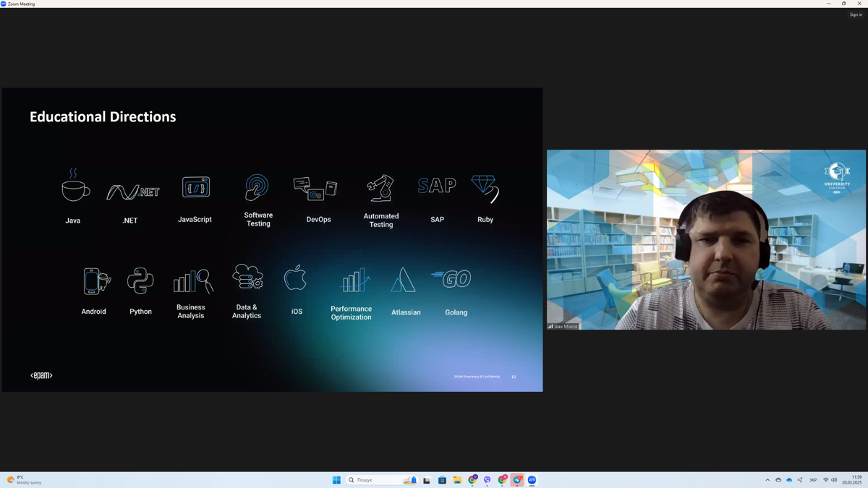
Task: Open File Explorer from the taskbar
Action: click(x=457, y=480)
